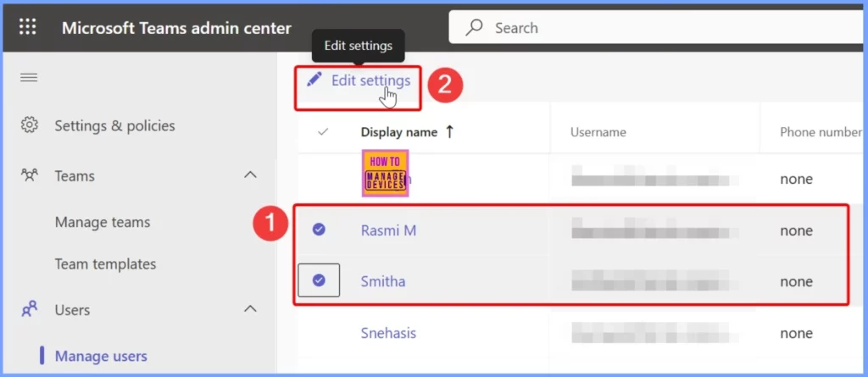
Task: Click 'none' phone value in Snehasis row
Action: (x=797, y=334)
